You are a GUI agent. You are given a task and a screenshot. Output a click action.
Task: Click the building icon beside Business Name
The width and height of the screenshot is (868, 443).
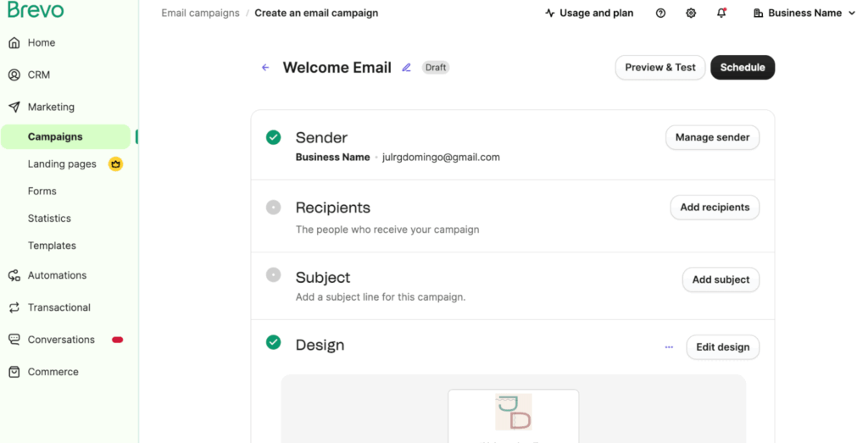tap(759, 13)
